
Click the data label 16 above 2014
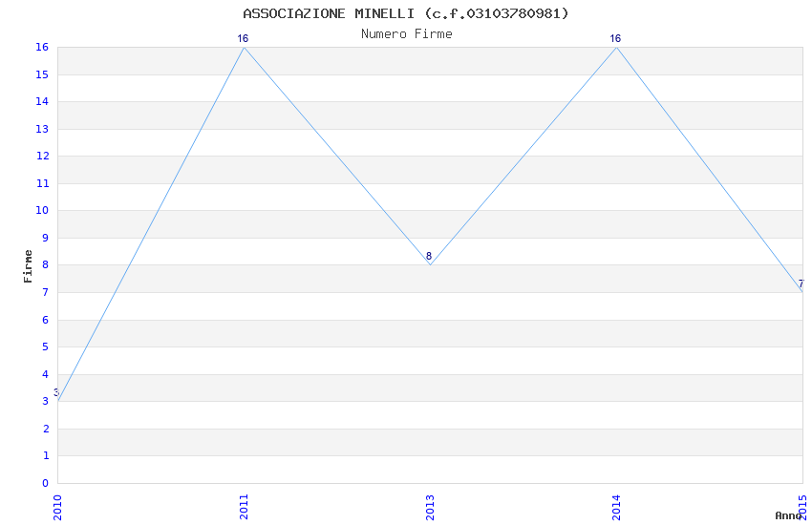click(615, 38)
